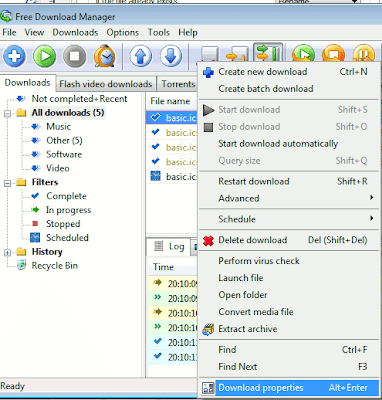Choose Open folder
Viewport: 382px width, 400px height.
pyautogui.click(x=289, y=295)
